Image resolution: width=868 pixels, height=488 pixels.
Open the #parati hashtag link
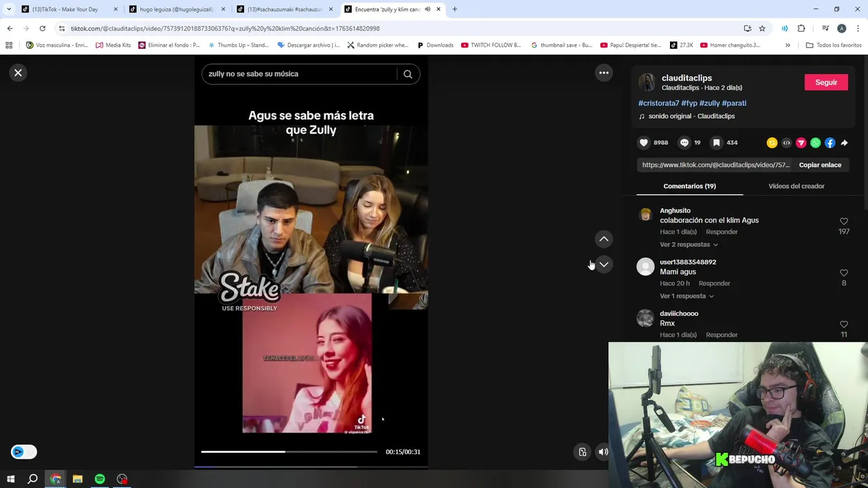pos(734,103)
